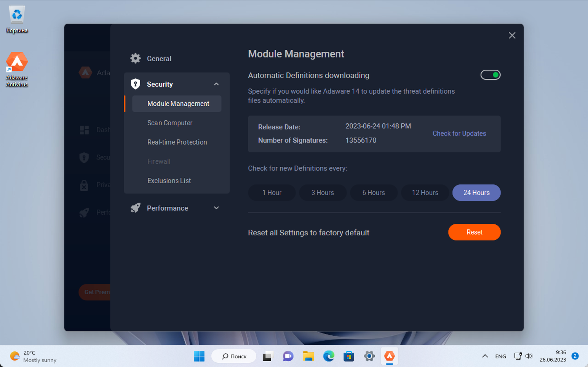Click Check for Updates link
Viewport: 588px width, 367px height.
click(x=459, y=134)
